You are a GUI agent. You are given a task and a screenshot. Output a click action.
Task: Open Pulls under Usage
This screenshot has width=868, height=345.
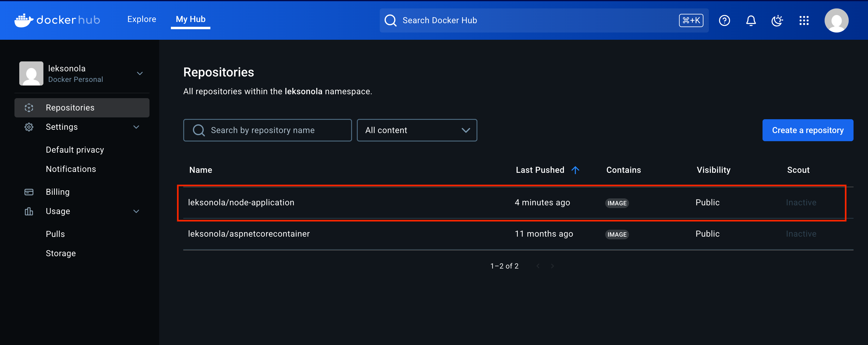point(55,234)
